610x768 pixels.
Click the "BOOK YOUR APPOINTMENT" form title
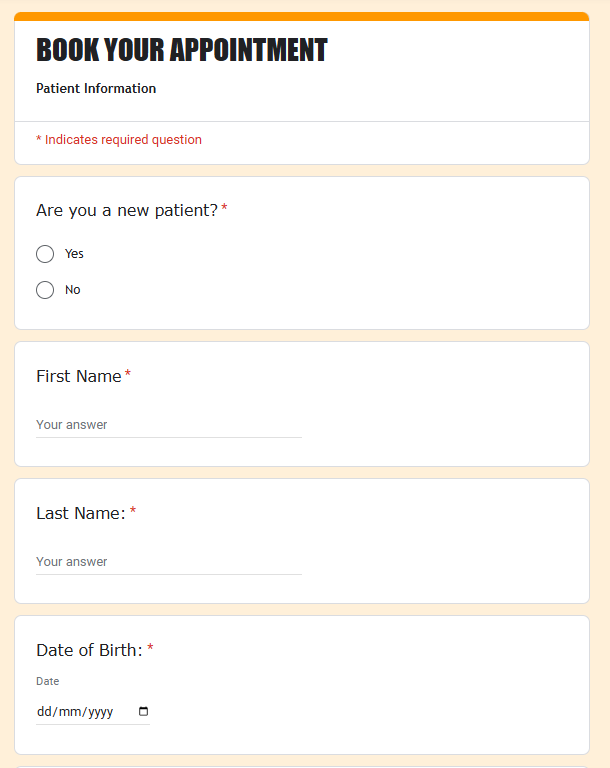pos(181,50)
